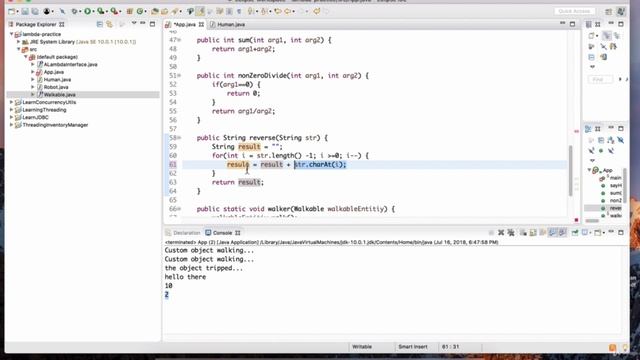Click the Open Perspective icon
This screenshot has width=640, height=360.
pyautogui.click(x=609, y=11)
